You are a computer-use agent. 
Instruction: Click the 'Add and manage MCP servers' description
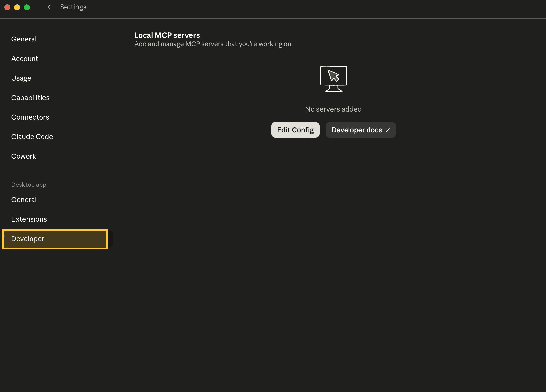click(x=213, y=44)
